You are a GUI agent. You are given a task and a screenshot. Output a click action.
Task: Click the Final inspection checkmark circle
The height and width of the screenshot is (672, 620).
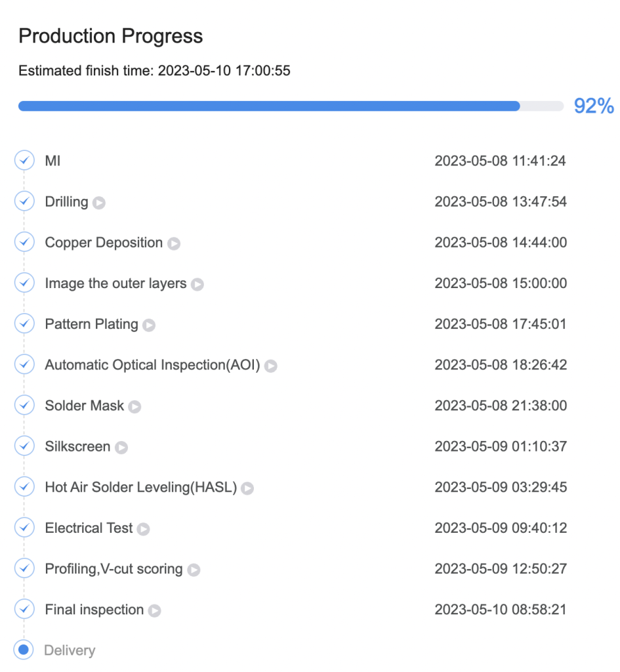[24, 609]
